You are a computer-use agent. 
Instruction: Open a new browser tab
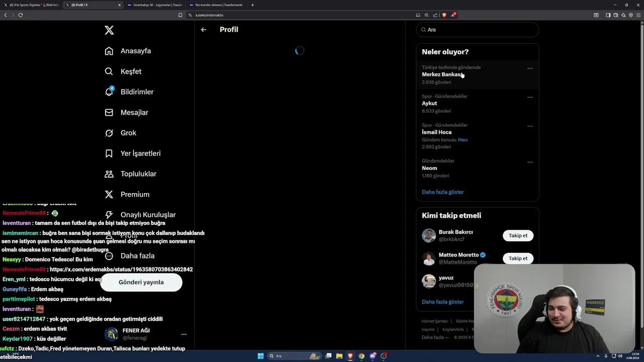pyautogui.click(x=253, y=5)
